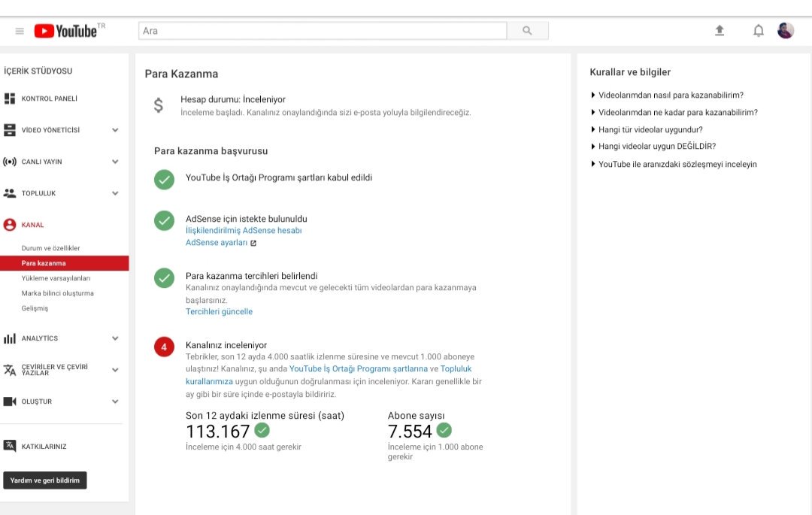Click the Topluluk people icon
The height and width of the screenshot is (515, 812).
coord(9,193)
